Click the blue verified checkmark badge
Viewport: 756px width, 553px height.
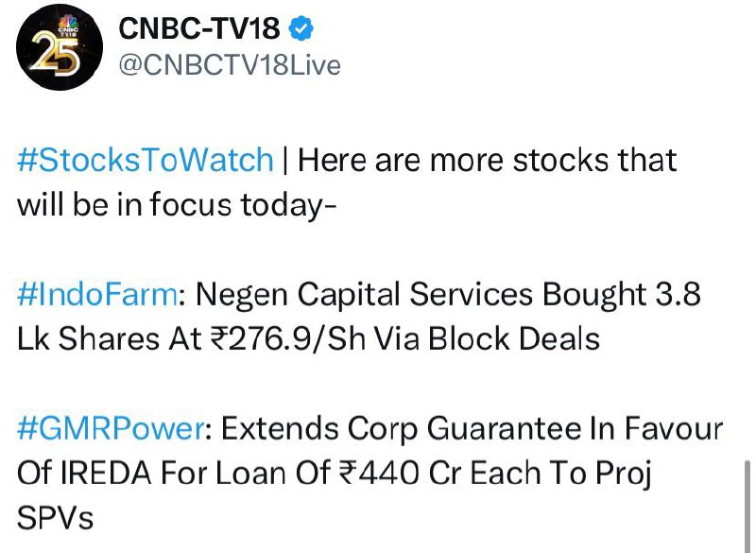(x=301, y=28)
